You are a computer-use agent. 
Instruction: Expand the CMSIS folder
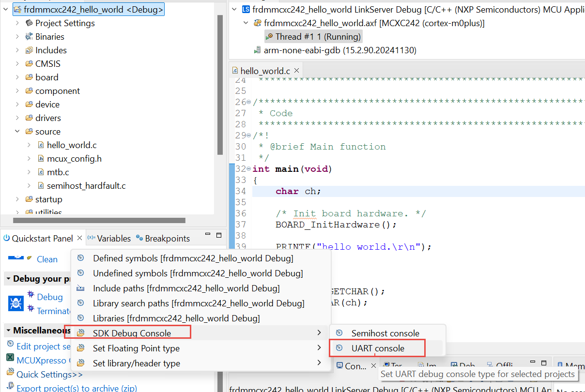pos(17,63)
